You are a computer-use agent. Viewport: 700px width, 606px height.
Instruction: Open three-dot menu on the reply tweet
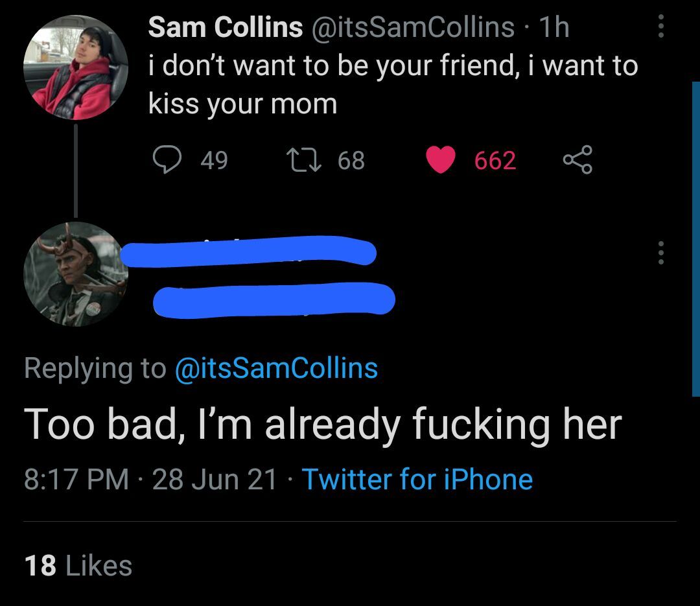point(660,253)
